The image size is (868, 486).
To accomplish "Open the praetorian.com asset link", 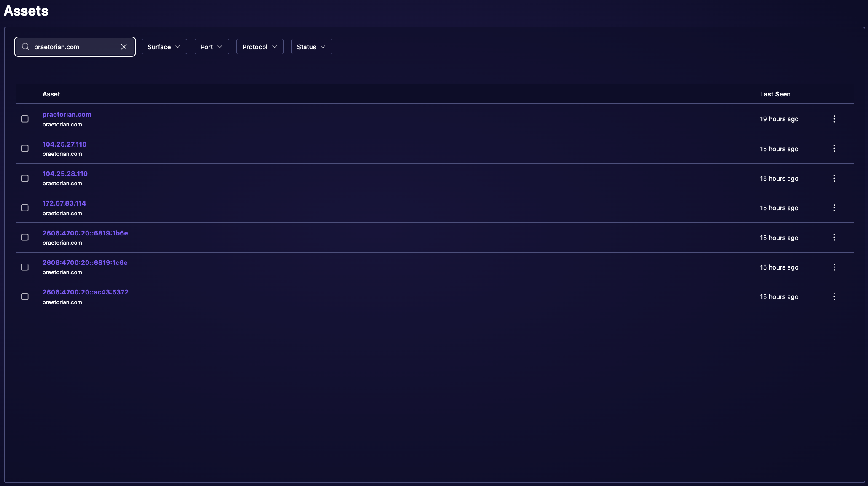I will point(67,115).
